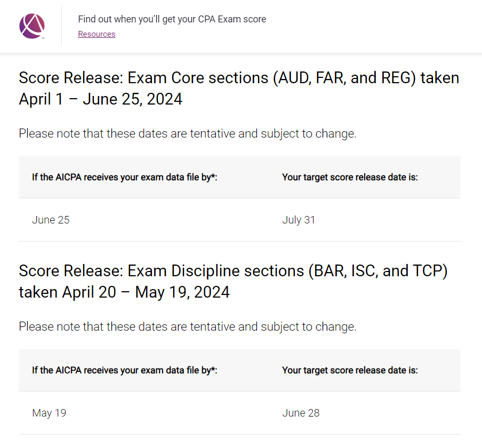Click the second table's 'exam data file by' header
The image size is (482, 448).
pos(125,370)
